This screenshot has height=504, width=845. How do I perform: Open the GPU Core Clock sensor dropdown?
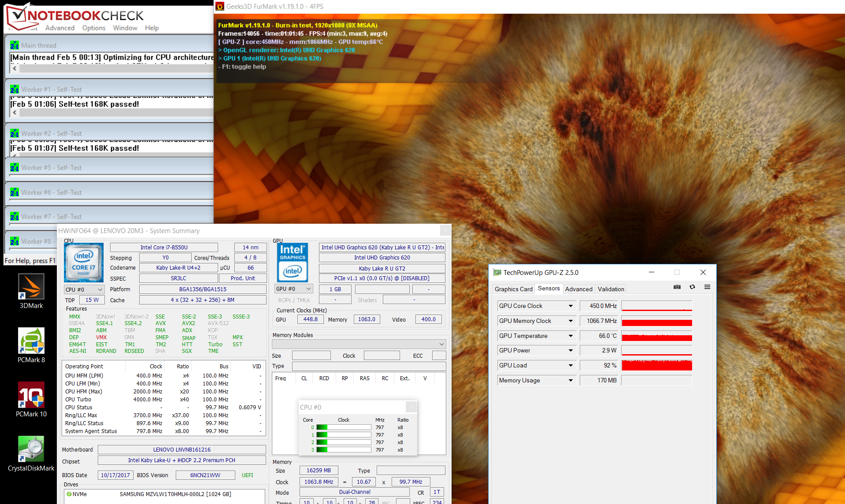click(571, 306)
